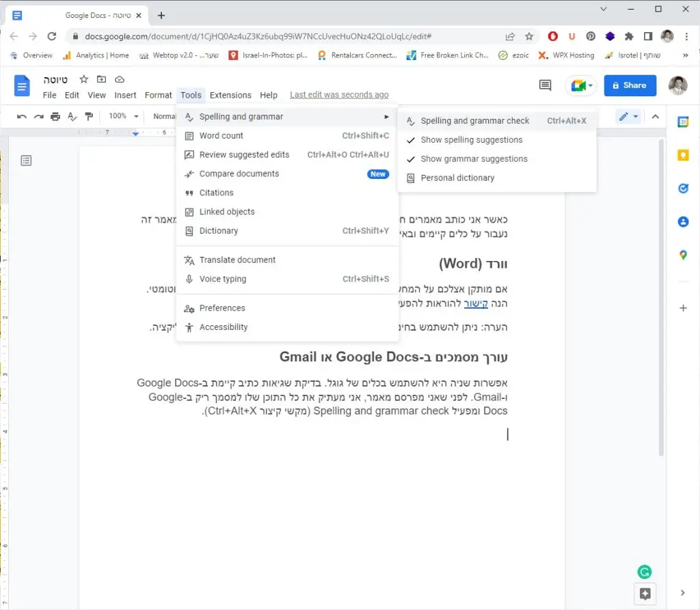Image resolution: width=700 pixels, height=610 pixels.
Task: Open Preferences from Tools menu
Action: pos(287,308)
